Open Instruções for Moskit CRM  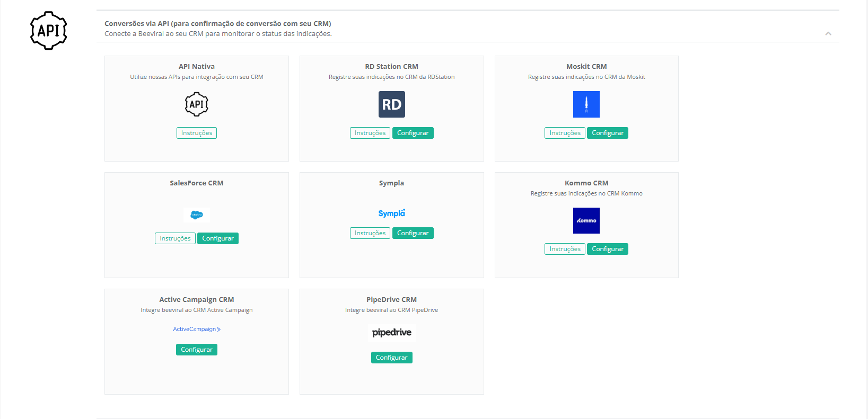565,133
